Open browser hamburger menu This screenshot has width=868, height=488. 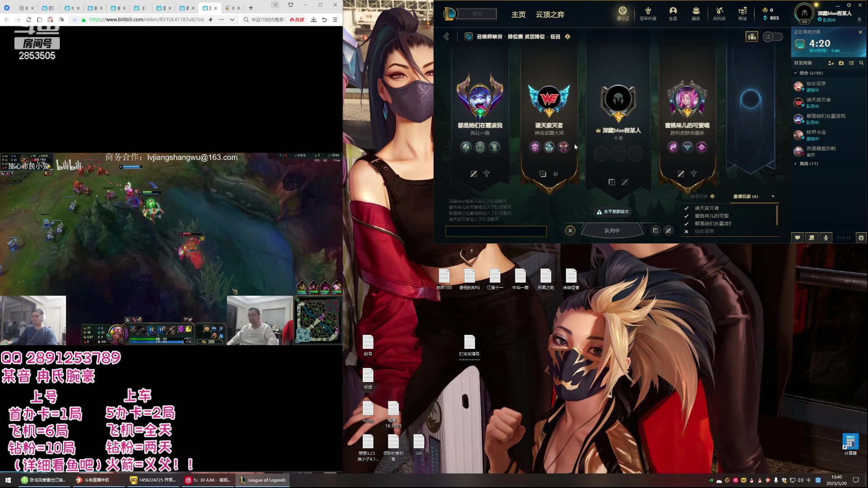[x=335, y=19]
